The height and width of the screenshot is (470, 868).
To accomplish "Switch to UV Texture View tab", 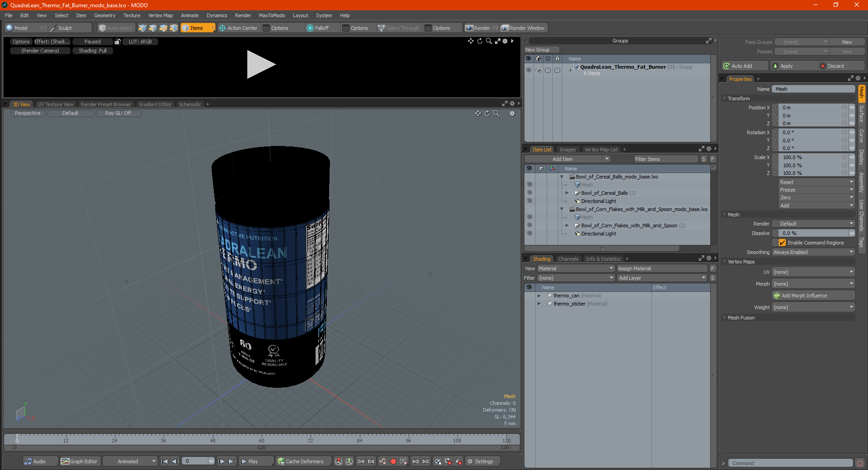I will pos(56,104).
